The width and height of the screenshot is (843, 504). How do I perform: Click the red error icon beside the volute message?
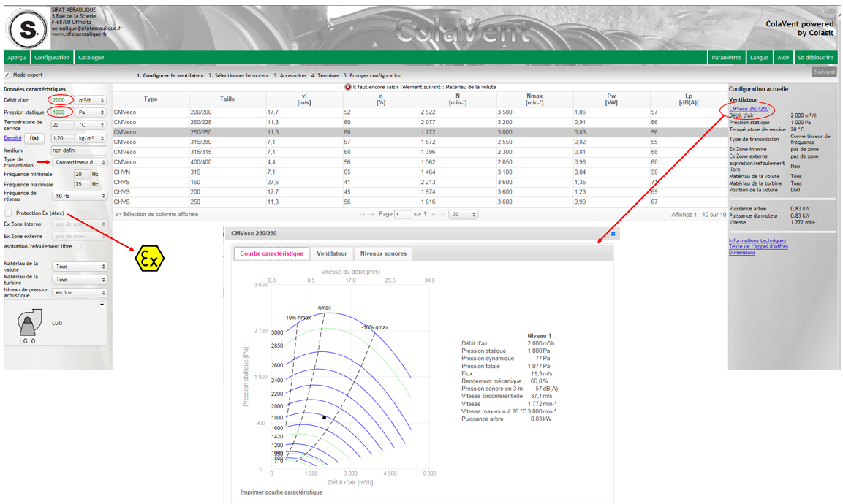pos(348,87)
